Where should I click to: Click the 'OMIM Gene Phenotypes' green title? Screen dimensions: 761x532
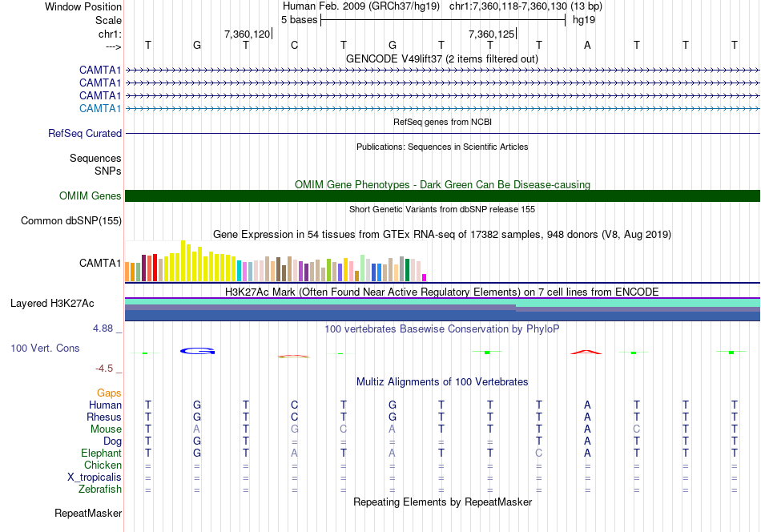click(443, 184)
